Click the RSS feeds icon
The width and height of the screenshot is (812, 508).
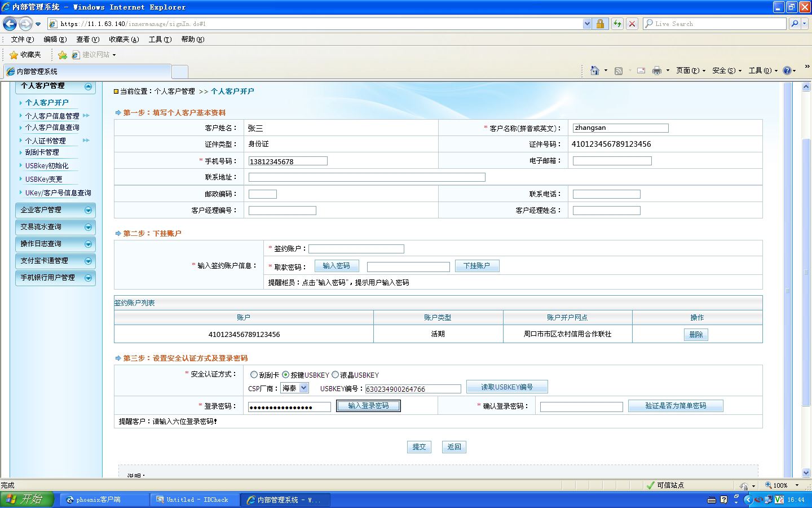click(x=619, y=71)
